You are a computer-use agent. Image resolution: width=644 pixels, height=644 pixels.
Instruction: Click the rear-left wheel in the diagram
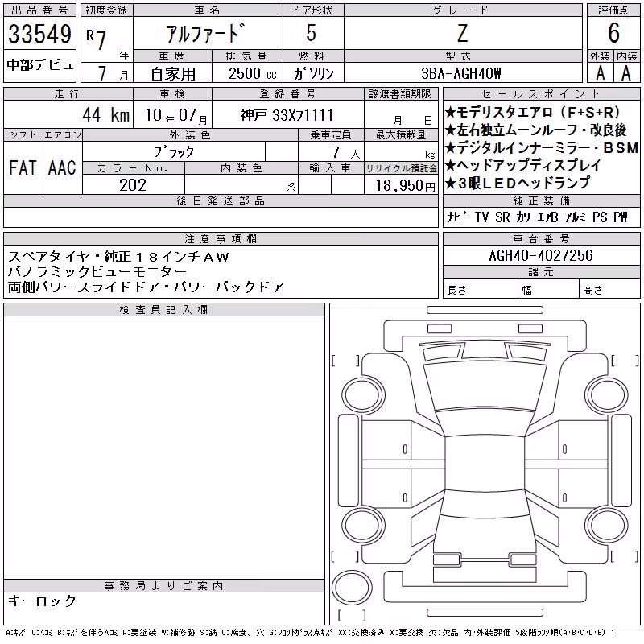pyautogui.click(x=363, y=525)
